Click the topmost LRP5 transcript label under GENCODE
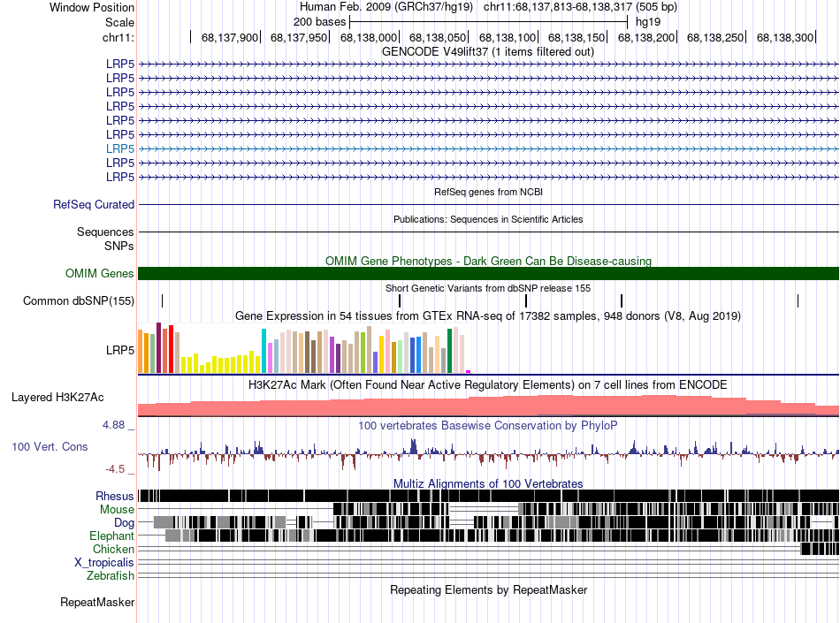 click(120, 64)
